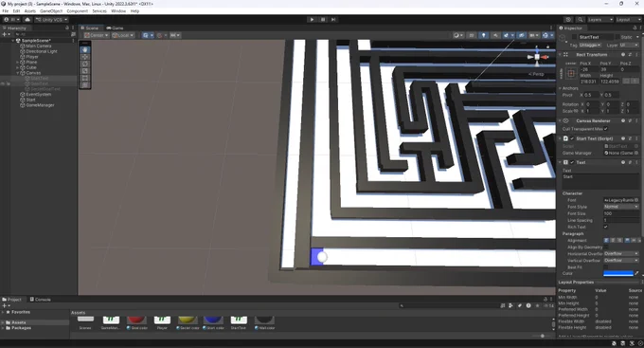Open the Undo History icon in top toolbar

(x=568, y=19)
